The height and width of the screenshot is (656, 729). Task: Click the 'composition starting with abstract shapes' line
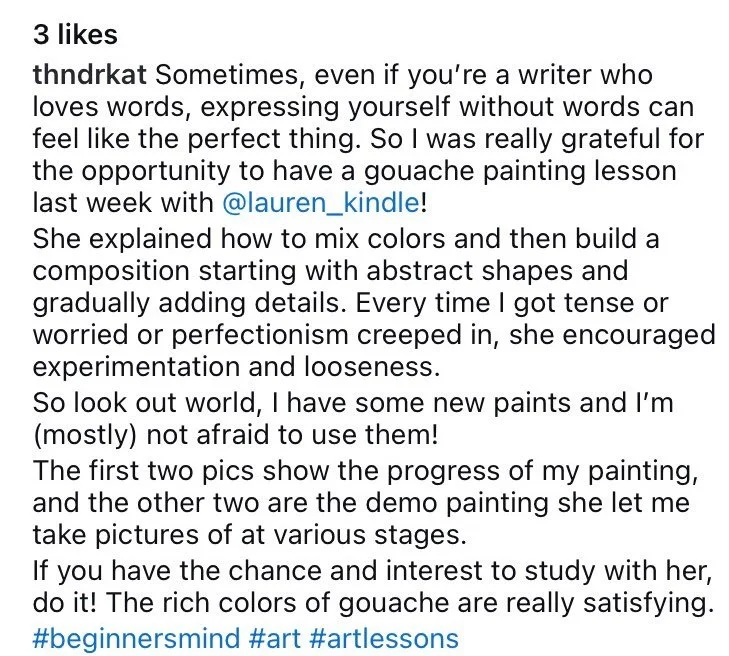(330, 271)
